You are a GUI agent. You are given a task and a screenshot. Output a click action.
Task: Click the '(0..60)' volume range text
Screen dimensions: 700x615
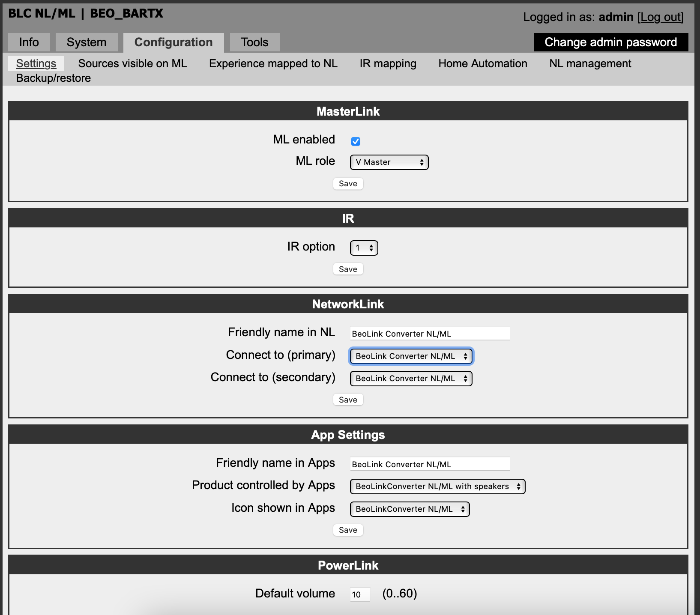click(400, 594)
